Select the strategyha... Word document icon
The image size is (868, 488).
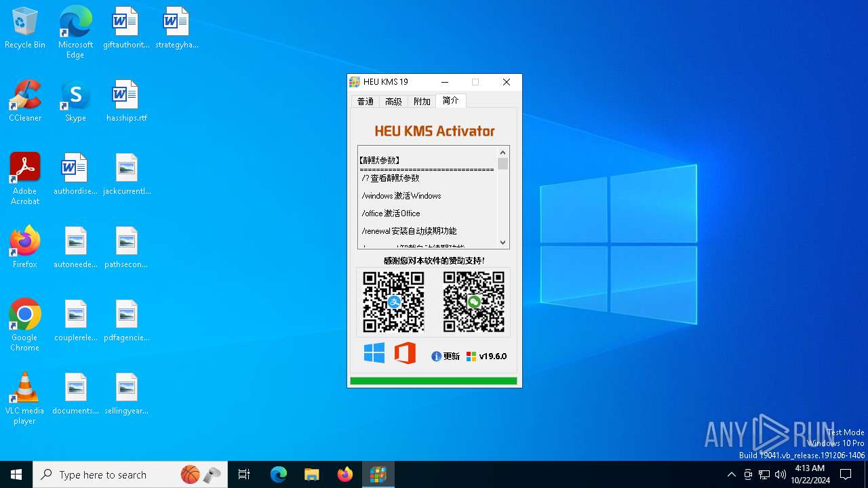pos(176,28)
